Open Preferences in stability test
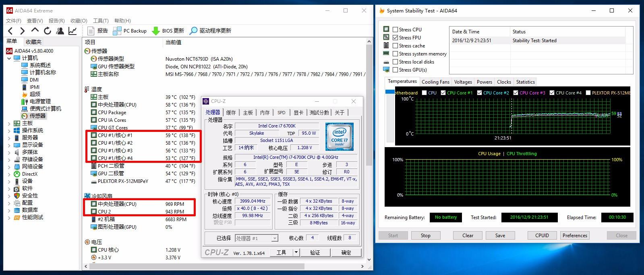The height and width of the screenshot is (275, 644). tap(575, 236)
